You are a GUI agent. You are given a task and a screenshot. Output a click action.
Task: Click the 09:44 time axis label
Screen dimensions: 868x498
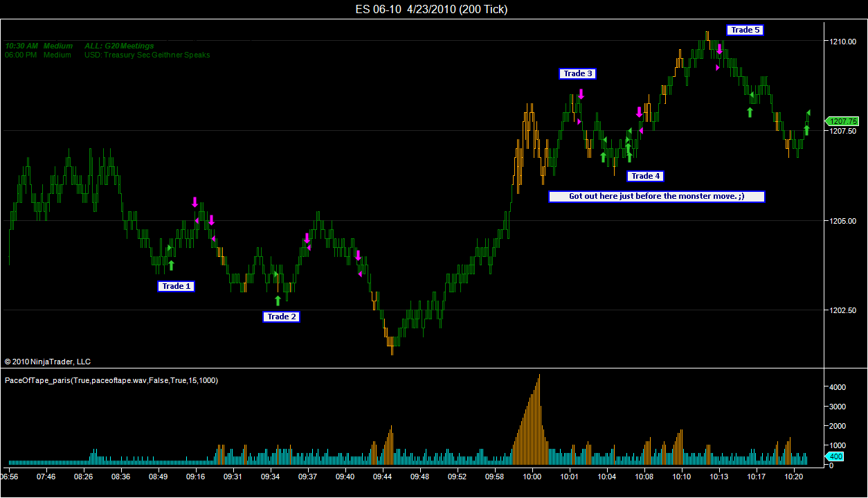383,477
